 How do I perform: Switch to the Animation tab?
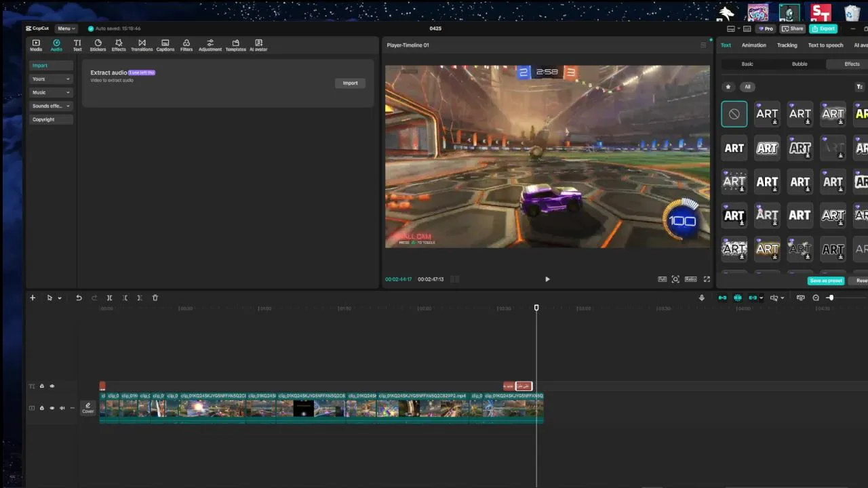(753, 45)
